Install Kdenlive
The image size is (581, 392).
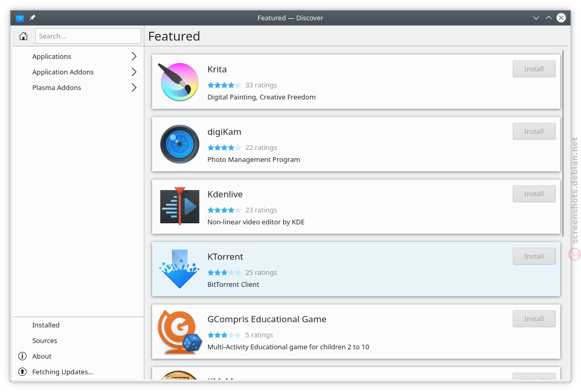pos(534,194)
